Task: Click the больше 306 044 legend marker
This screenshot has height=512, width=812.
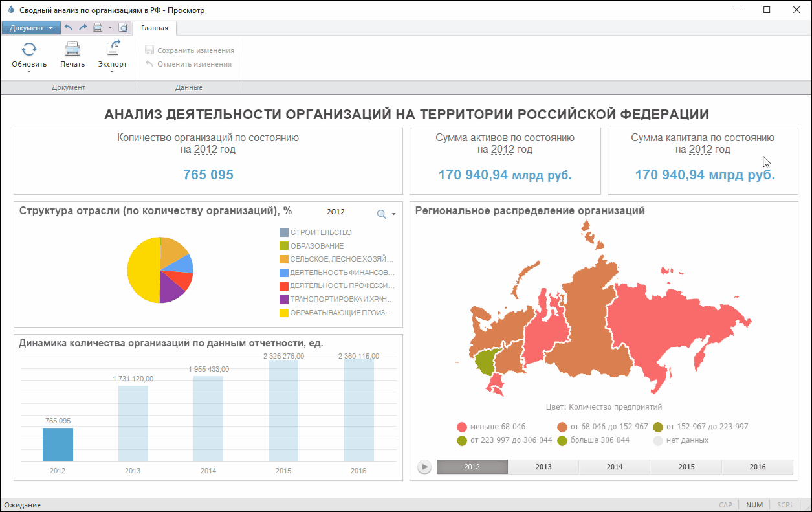Action: coord(562,441)
